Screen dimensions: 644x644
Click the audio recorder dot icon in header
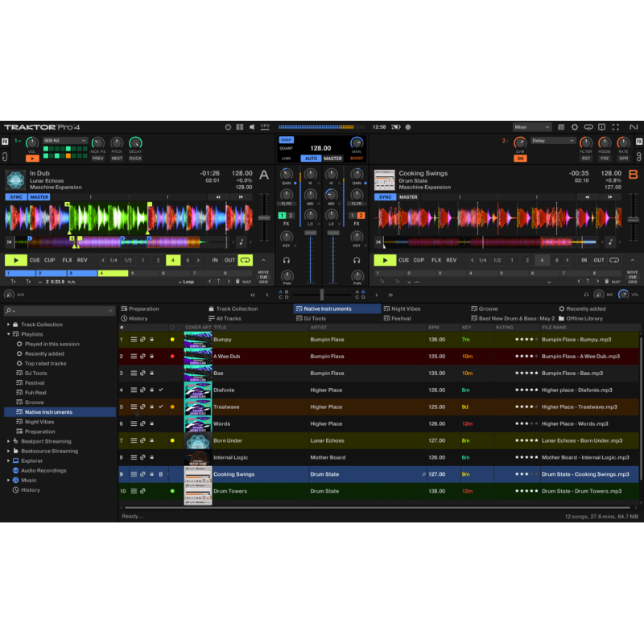pyautogui.click(x=408, y=127)
